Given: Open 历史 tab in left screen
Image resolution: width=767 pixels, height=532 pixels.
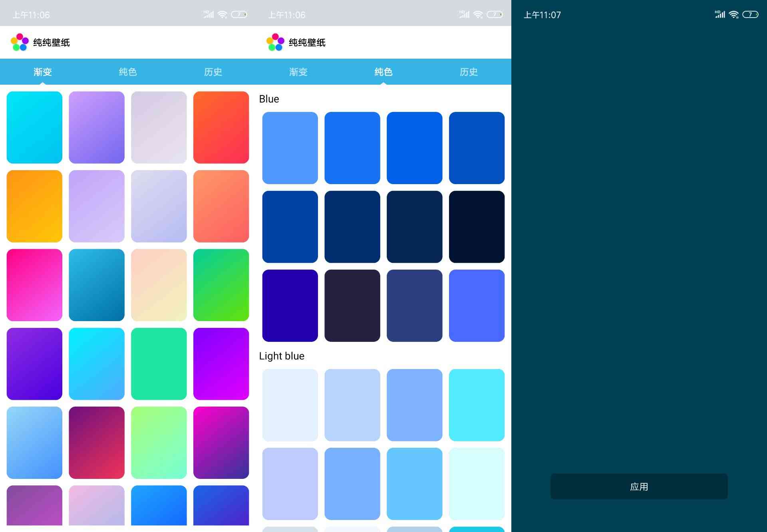Looking at the screenshot, I should coord(213,72).
